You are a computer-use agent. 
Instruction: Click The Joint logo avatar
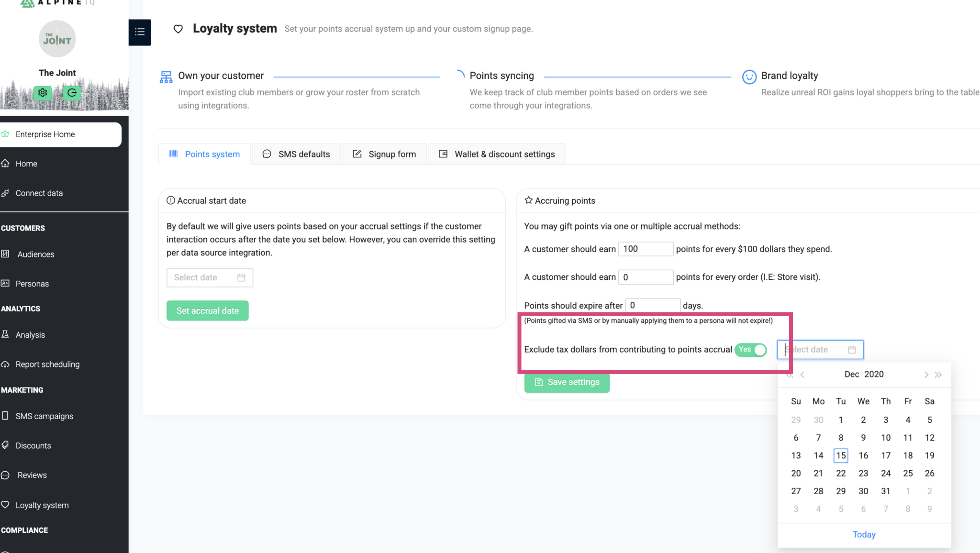click(57, 39)
